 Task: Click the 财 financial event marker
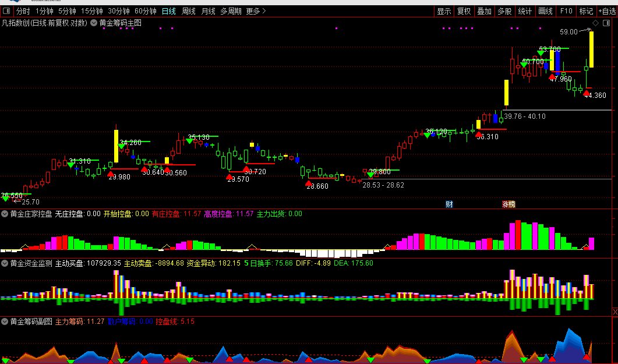pyautogui.click(x=449, y=204)
